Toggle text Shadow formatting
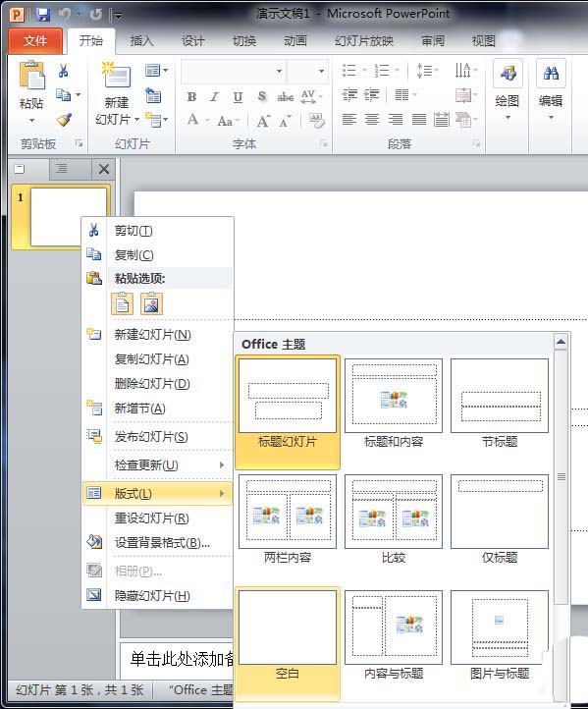This screenshot has height=709, width=588. coord(262,96)
